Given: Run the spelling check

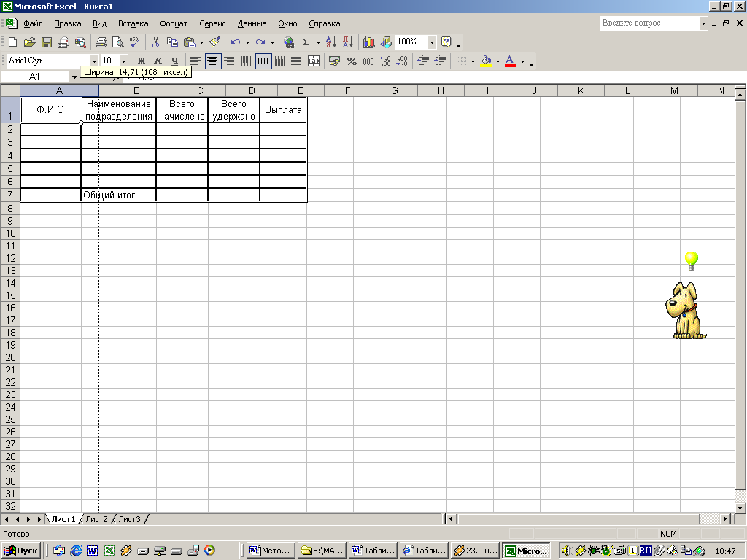Looking at the screenshot, I should click(x=135, y=42).
